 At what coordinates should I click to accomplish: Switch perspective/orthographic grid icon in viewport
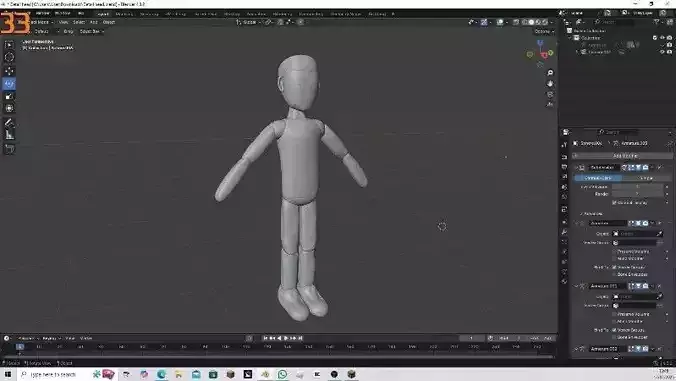550,105
